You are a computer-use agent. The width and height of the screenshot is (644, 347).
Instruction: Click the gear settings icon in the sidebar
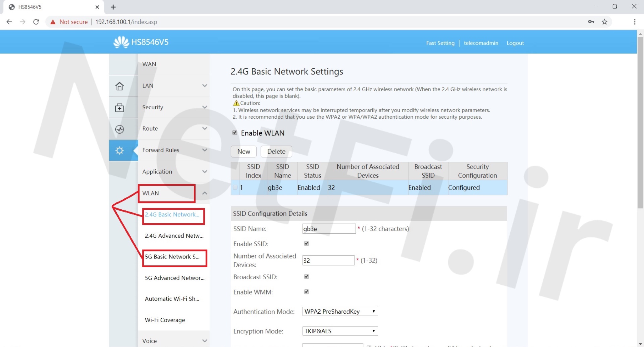click(x=119, y=151)
